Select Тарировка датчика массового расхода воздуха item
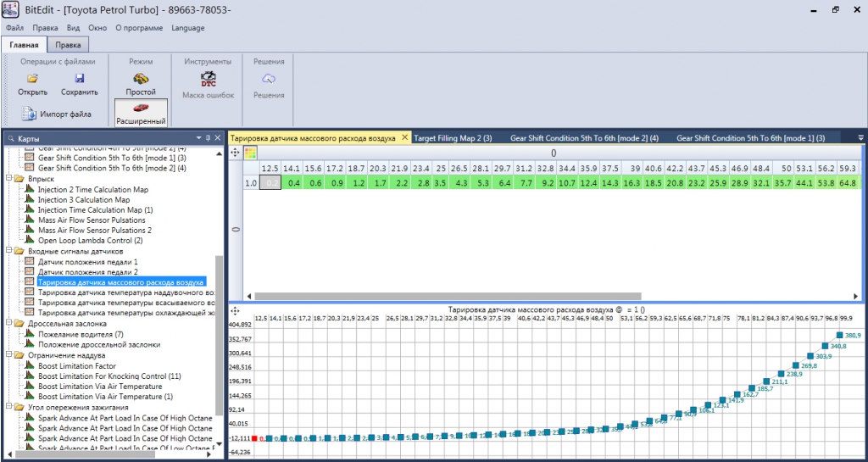Image resolution: width=868 pixels, height=462 pixels. pos(121,282)
